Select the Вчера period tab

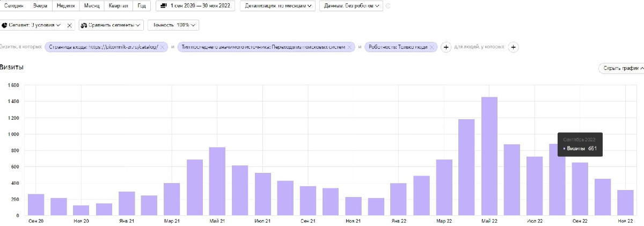tap(41, 6)
